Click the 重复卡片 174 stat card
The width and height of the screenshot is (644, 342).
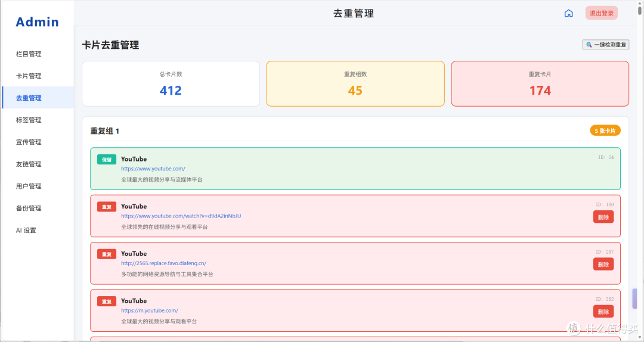tap(540, 84)
